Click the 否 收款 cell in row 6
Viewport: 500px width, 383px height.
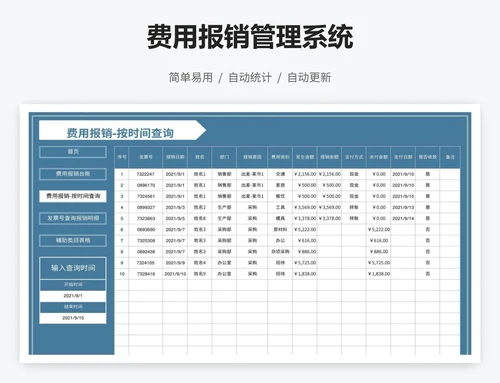coord(428,229)
